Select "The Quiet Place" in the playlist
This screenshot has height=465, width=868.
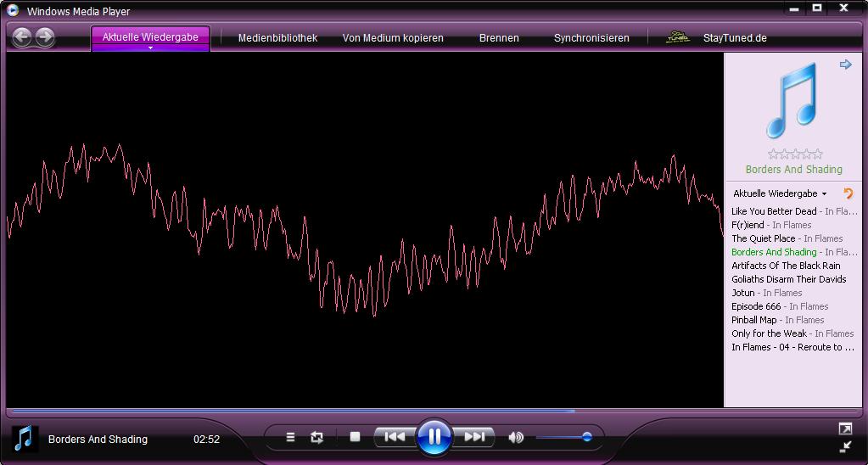coord(764,238)
